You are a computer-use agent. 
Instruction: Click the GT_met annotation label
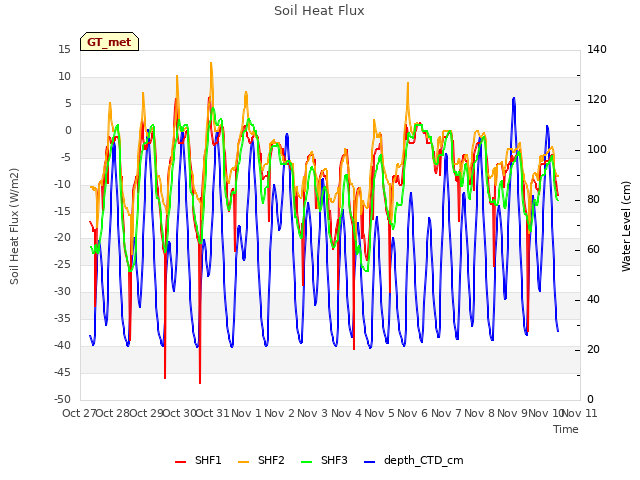click(109, 42)
